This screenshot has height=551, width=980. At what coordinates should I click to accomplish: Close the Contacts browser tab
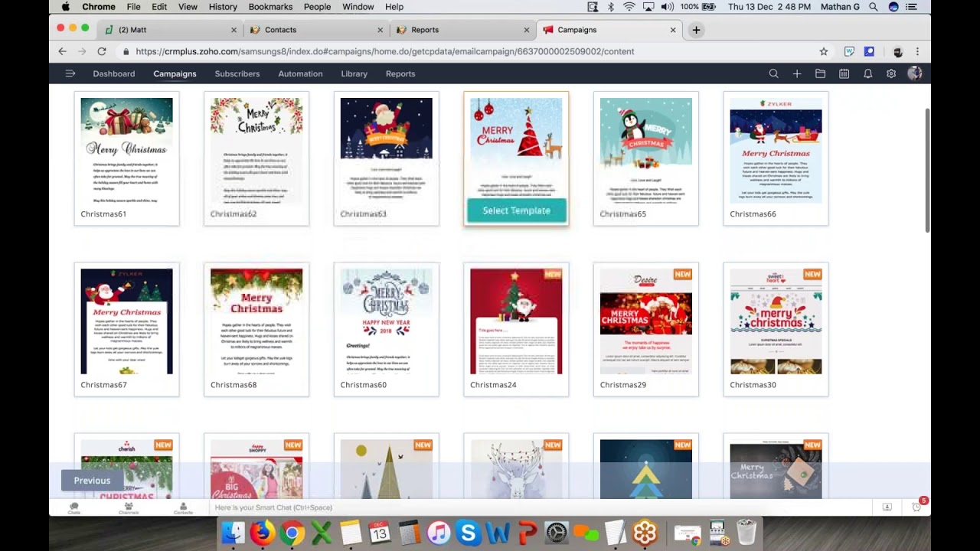(381, 30)
